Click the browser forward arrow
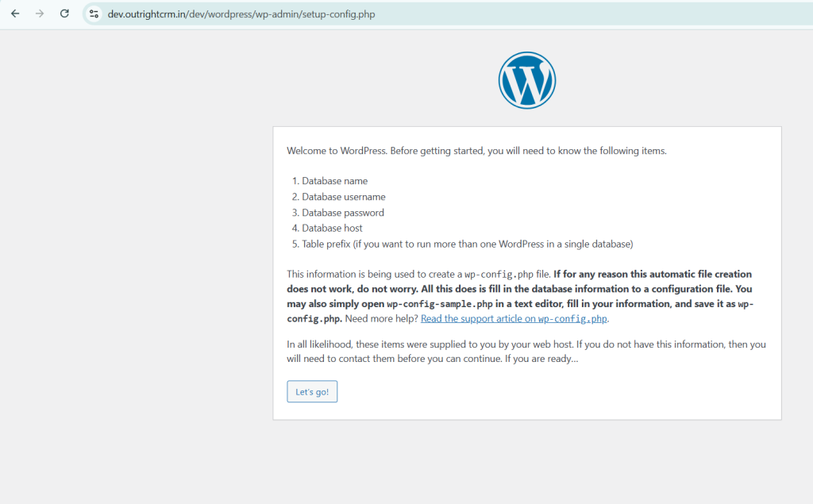 pos(40,14)
